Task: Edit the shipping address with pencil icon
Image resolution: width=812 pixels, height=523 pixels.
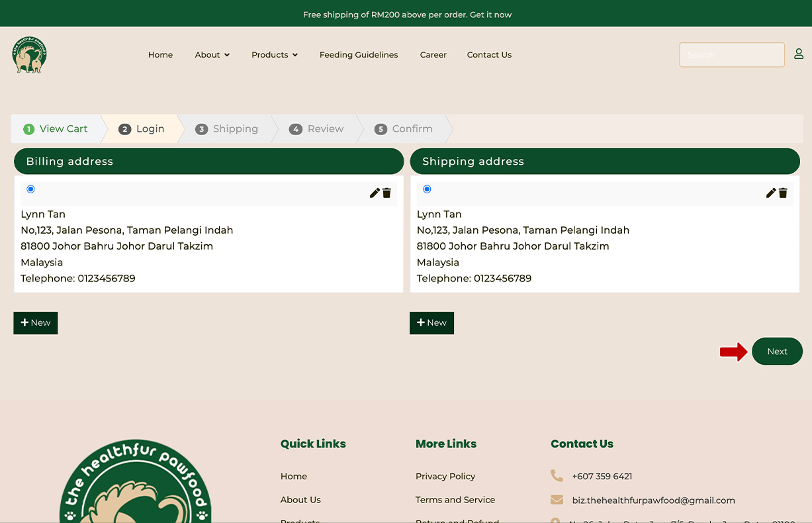Action: [771, 193]
